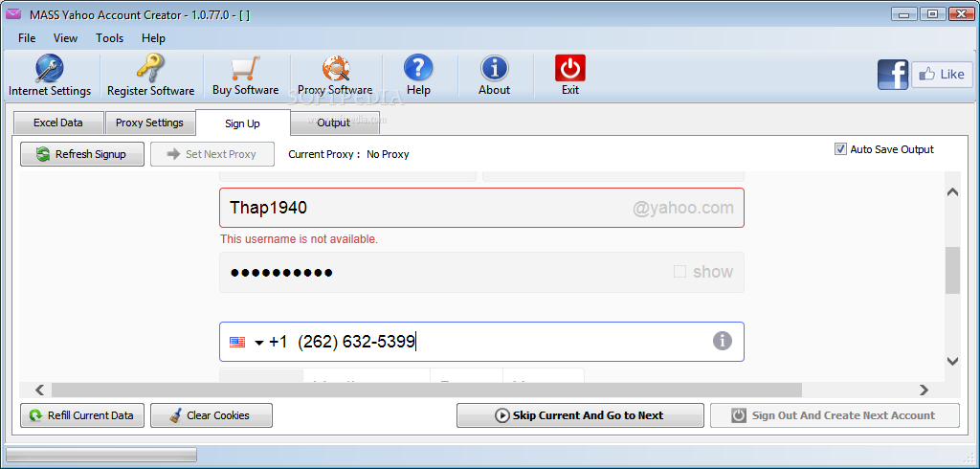The image size is (980, 469).
Task: Minimize the application window
Action: click(x=903, y=13)
